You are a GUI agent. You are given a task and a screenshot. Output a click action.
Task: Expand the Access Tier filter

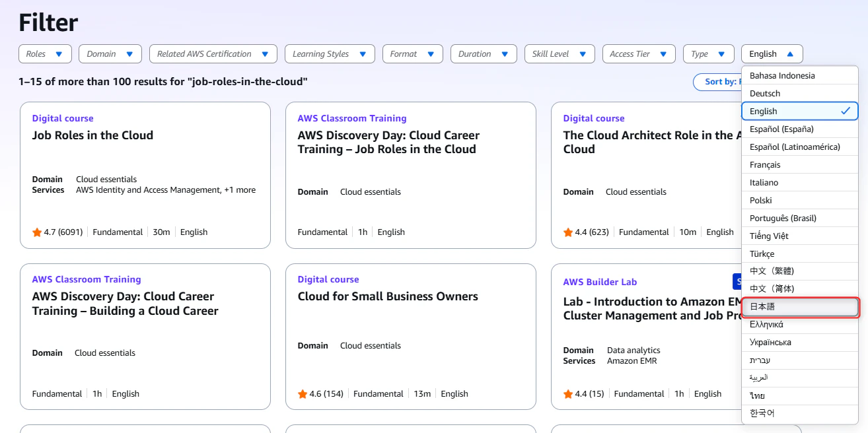pyautogui.click(x=639, y=54)
